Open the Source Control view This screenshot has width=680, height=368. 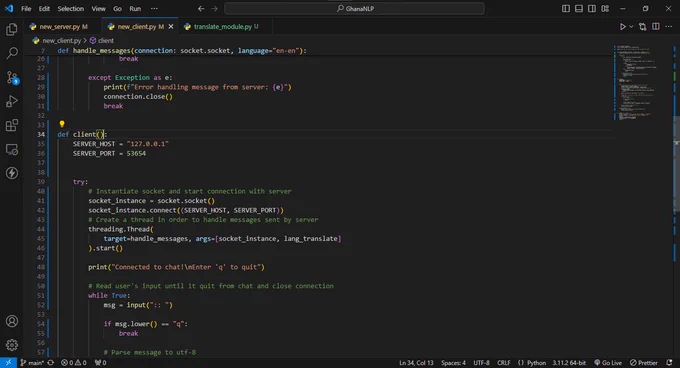(x=12, y=78)
